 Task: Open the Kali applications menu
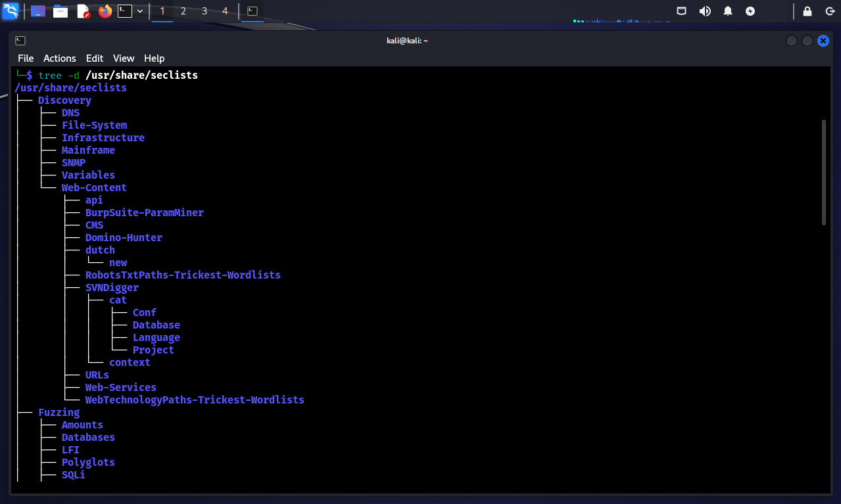[11, 11]
